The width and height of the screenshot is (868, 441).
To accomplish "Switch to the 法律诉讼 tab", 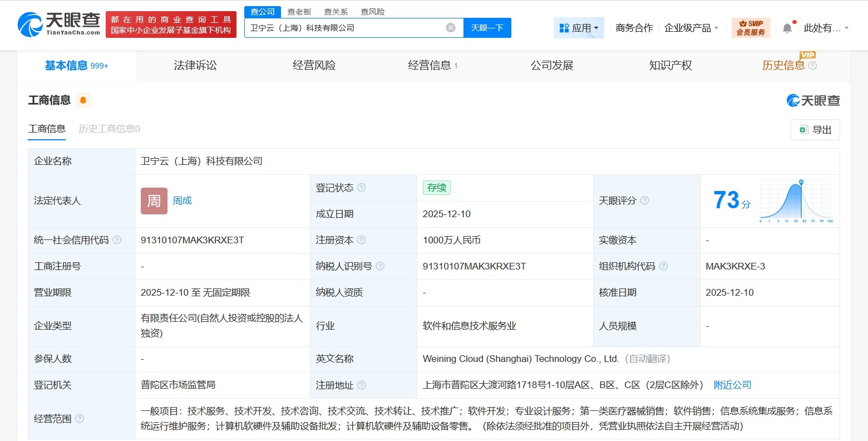I will 195,65.
